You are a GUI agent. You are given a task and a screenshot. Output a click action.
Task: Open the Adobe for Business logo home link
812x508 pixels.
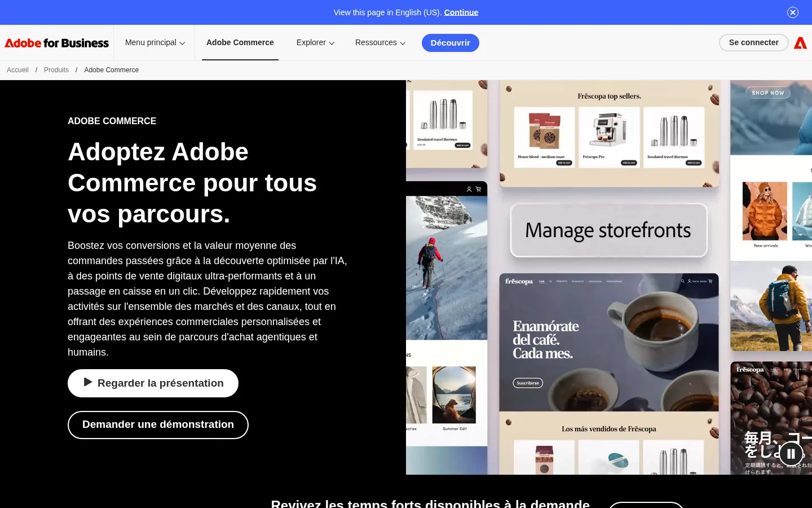tap(56, 43)
